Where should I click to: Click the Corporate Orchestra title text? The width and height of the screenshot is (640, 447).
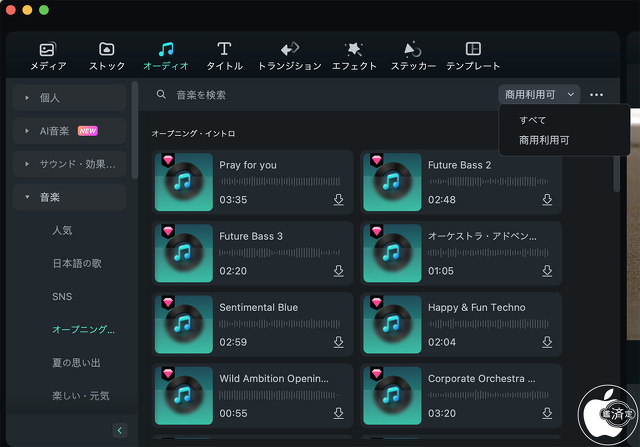point(481,378)
